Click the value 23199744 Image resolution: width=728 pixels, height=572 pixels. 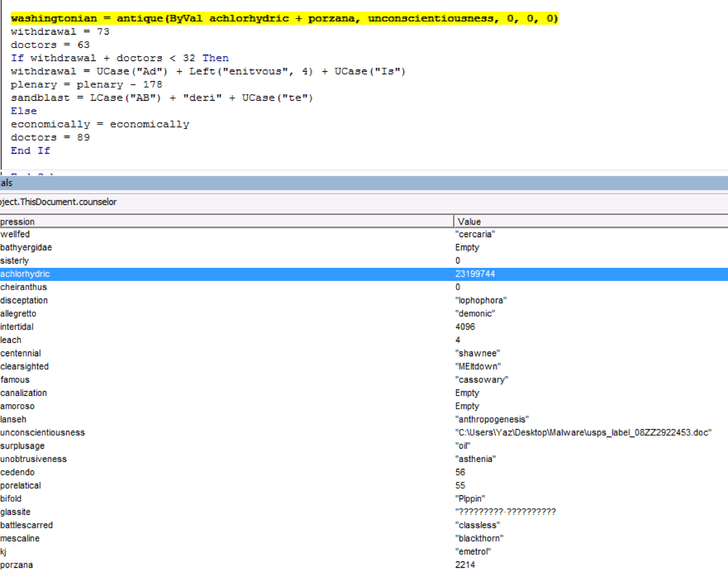pyautogui.click(x=475, y=274)
